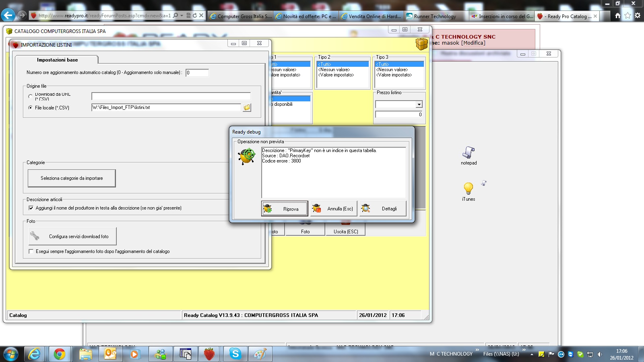Screen dimensions: 644x362
Task: Expand the Prezzo listino dropdown
Action: click(419, 105)
